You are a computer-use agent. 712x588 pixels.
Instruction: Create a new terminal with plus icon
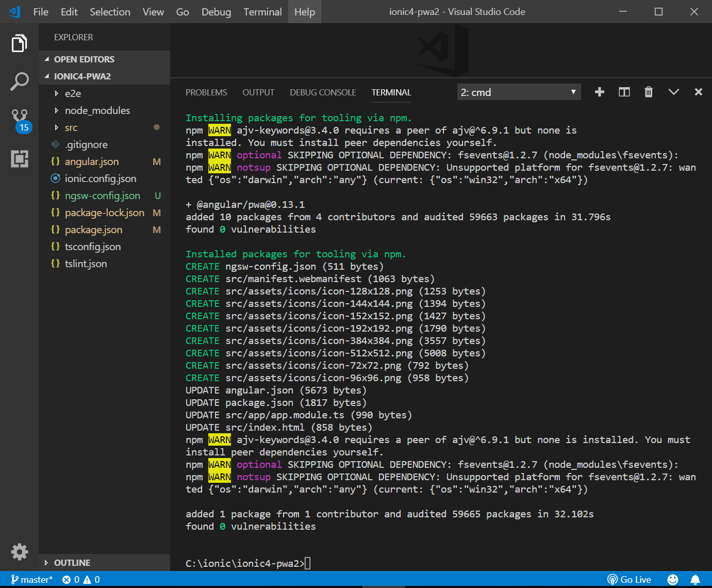(x=599, y=92)
